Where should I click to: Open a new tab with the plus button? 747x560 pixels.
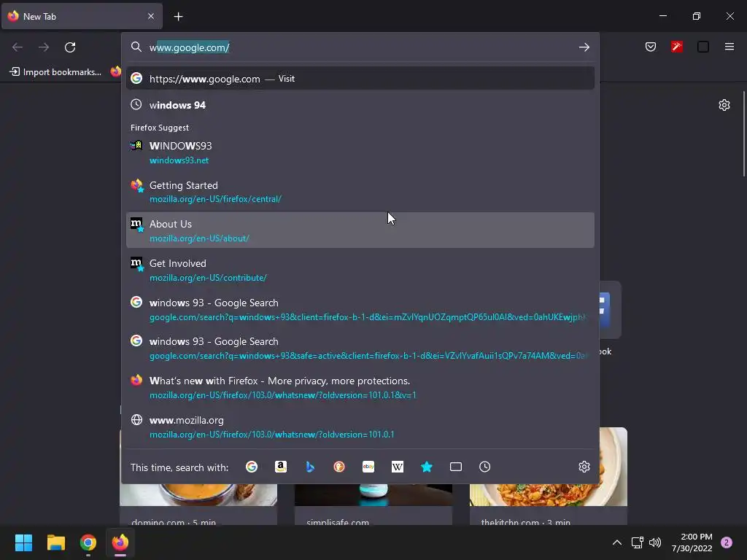178,17
